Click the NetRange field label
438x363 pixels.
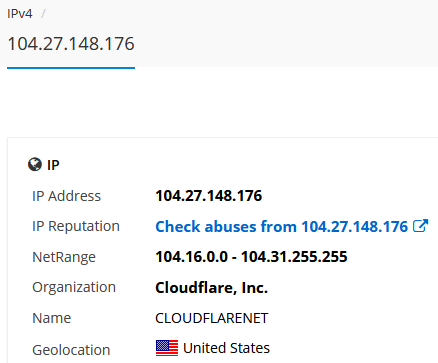click(64, 257)
